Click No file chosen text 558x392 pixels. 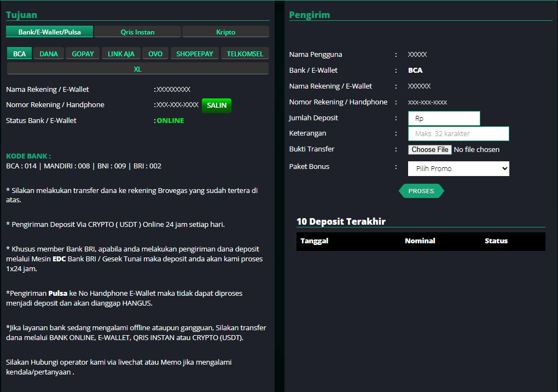(x=476, y=150)
